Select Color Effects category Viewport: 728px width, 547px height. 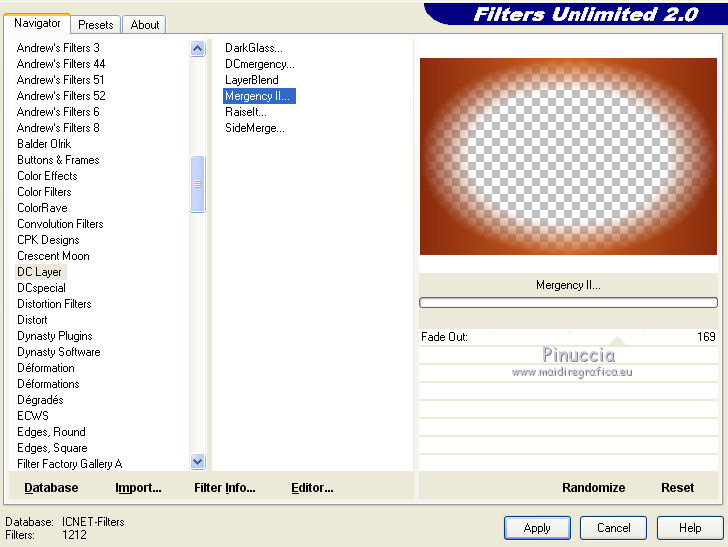(47, 176)
